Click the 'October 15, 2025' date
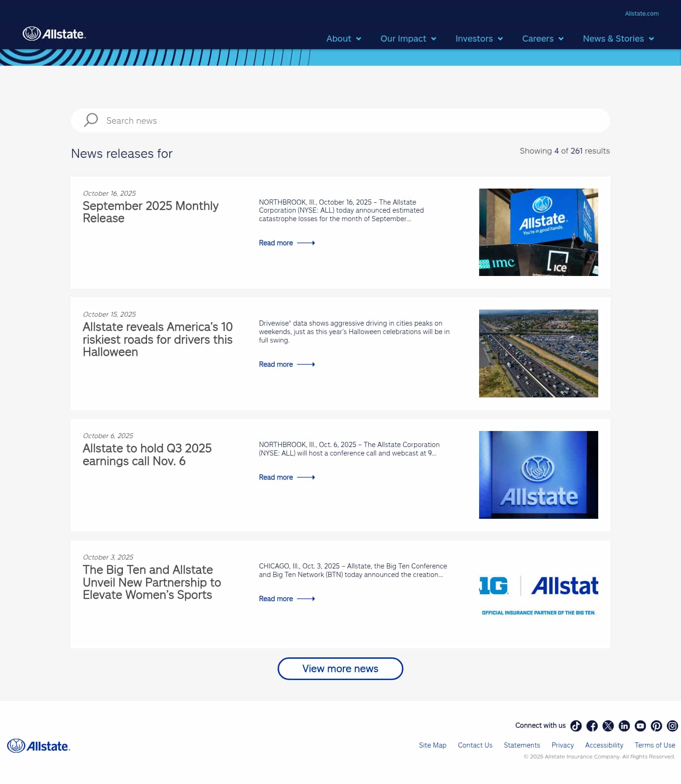This screenshot has height=784, width=681. coord(109,314)
